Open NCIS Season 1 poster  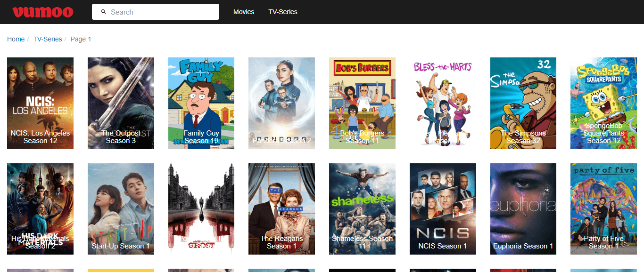pos(443,209)
